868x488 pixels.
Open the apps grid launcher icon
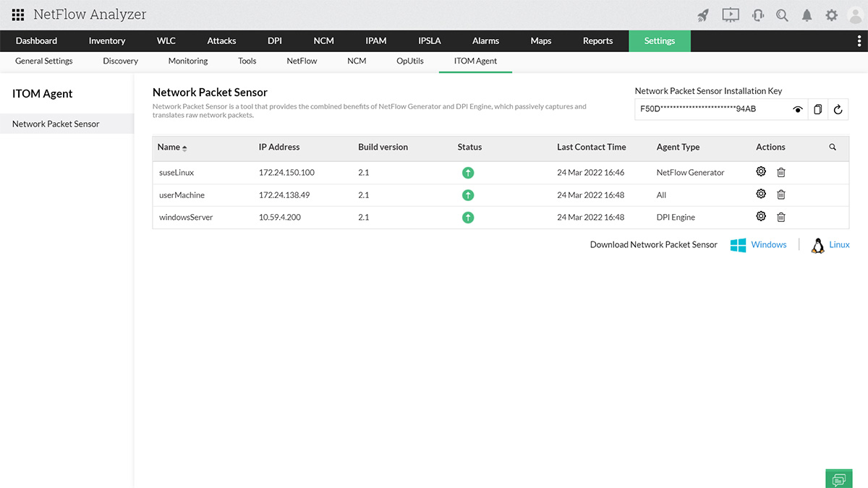pos(18,15)
